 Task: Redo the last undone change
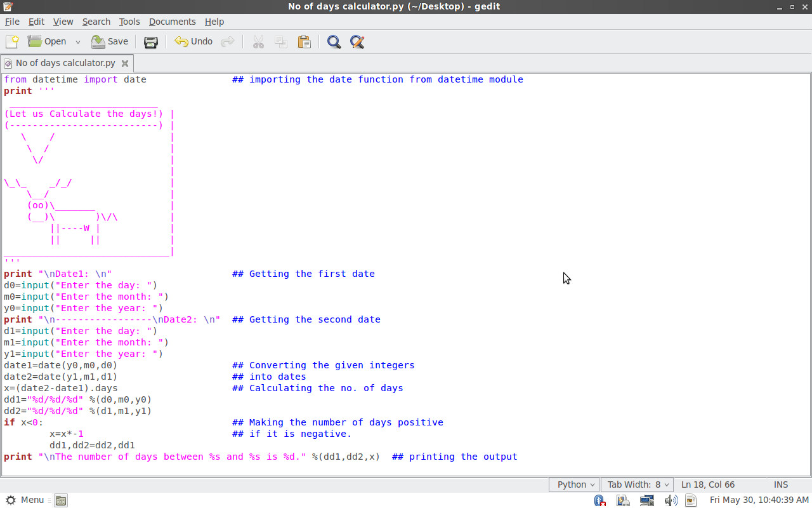click(227, 41)
